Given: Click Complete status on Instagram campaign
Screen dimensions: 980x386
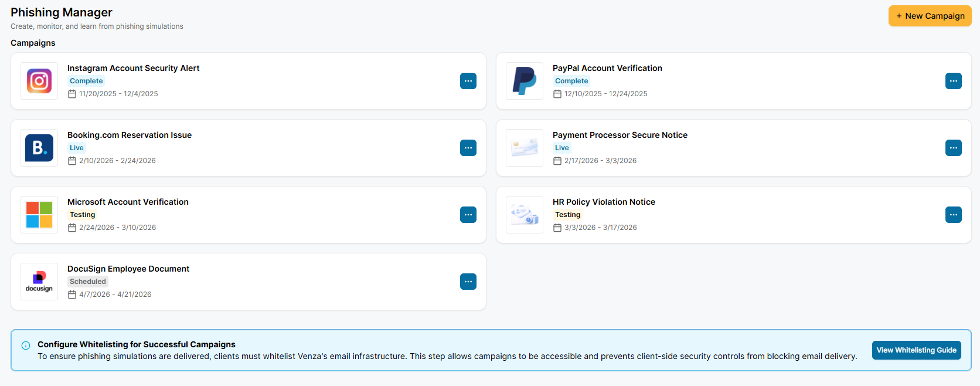Looking at the screenshot, I should pos(86,81).
